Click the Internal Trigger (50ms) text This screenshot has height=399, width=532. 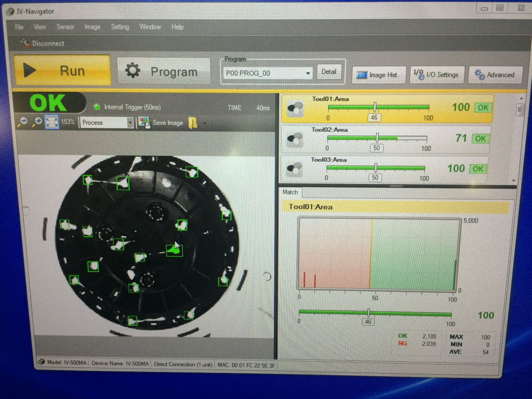pos(132,107)
